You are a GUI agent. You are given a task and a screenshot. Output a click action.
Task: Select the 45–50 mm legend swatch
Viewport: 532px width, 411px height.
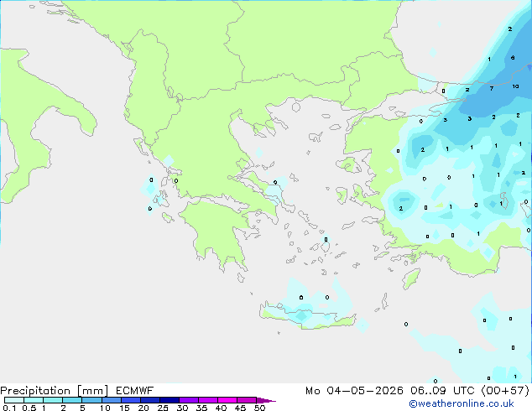coord(247,400)
